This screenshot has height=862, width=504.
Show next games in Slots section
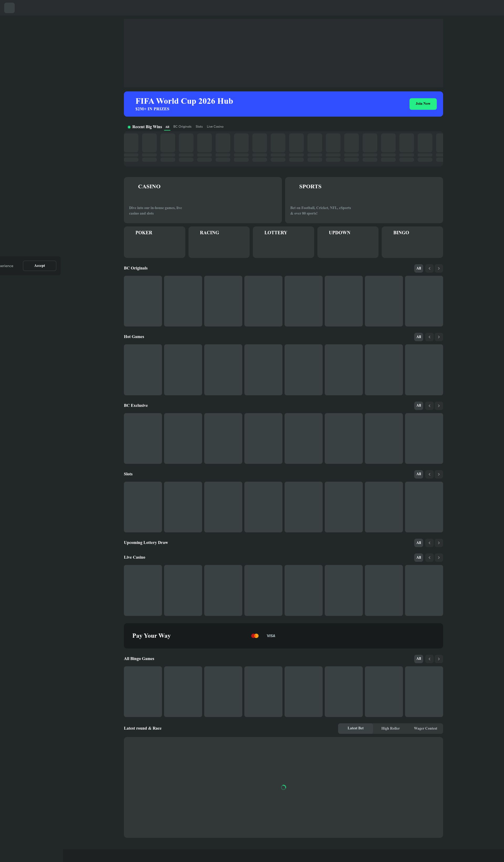[x=439, y=474]
